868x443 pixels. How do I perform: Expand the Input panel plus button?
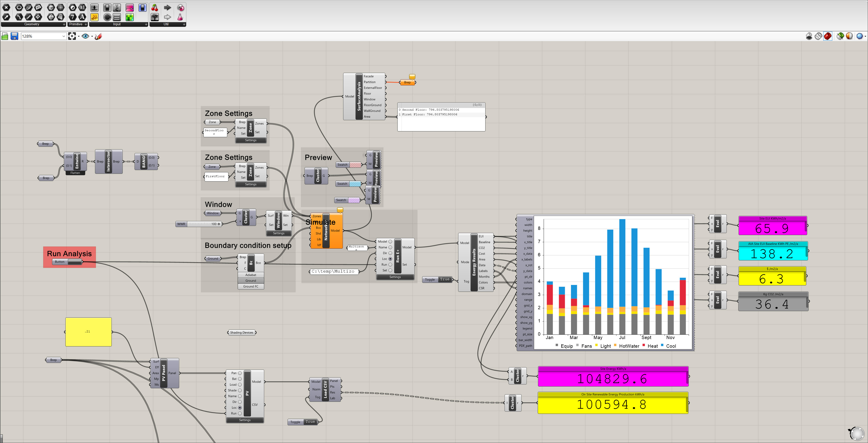click(146, 24)
